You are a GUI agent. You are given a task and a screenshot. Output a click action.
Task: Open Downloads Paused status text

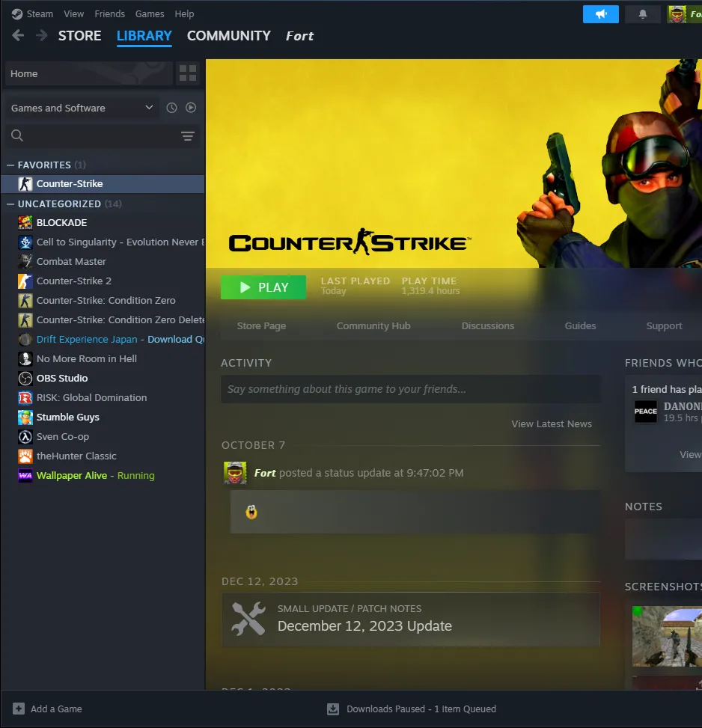[421, 709]
